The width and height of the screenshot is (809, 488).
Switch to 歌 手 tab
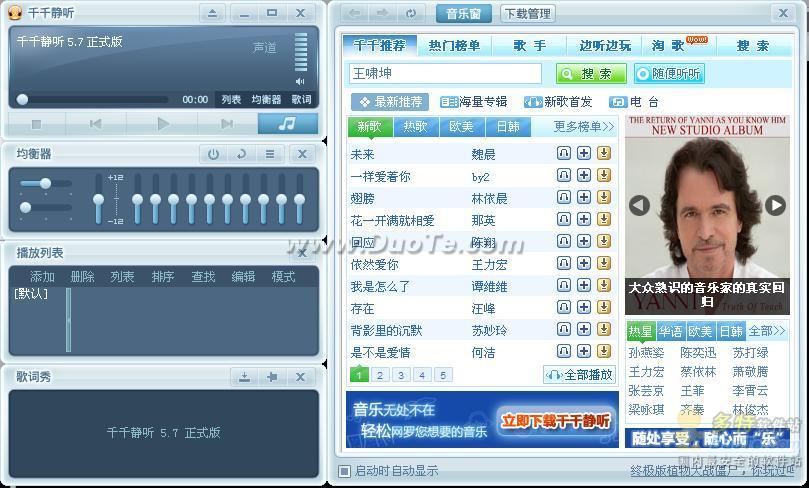(x=529, y=45)
